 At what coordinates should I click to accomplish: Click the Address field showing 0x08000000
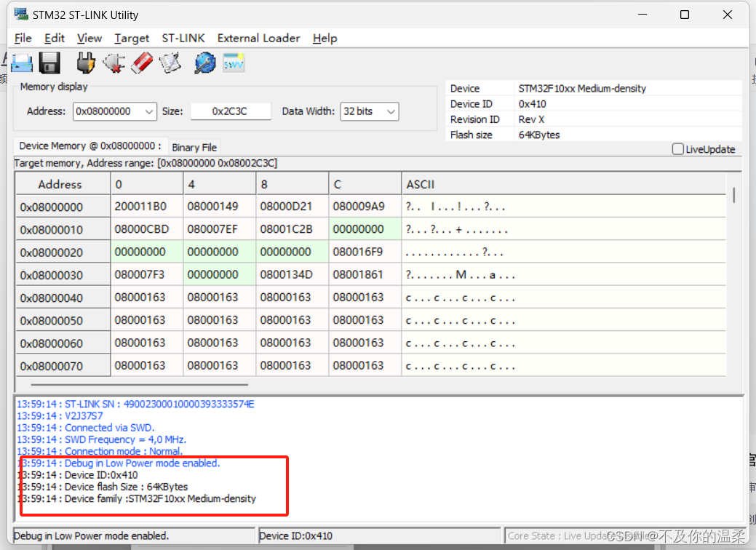pos(108,111)
